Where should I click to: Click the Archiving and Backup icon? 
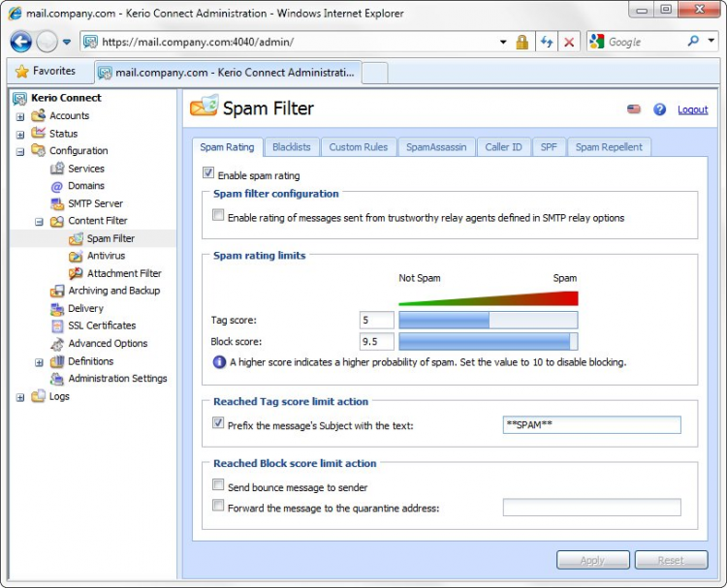coord(56,291)
